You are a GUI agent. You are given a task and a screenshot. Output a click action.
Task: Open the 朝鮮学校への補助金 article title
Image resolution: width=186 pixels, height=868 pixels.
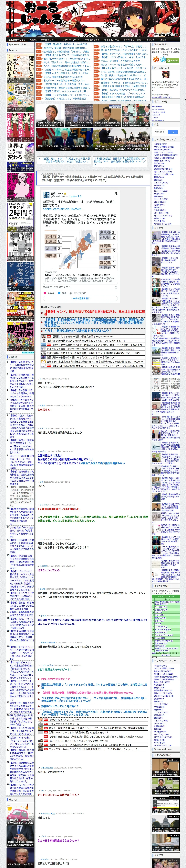coord(93,178)
